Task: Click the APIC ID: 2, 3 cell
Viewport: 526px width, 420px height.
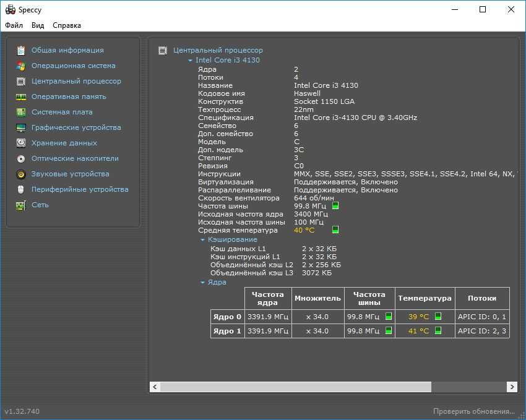Action: [481, 331]
